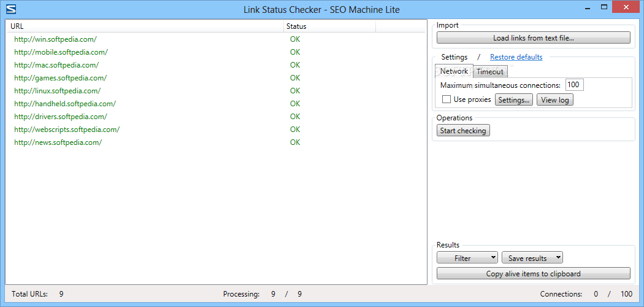Select the http://mobile.softpedia.com/ row
This screenshot has height=307, width=644.
click(216, 52)
